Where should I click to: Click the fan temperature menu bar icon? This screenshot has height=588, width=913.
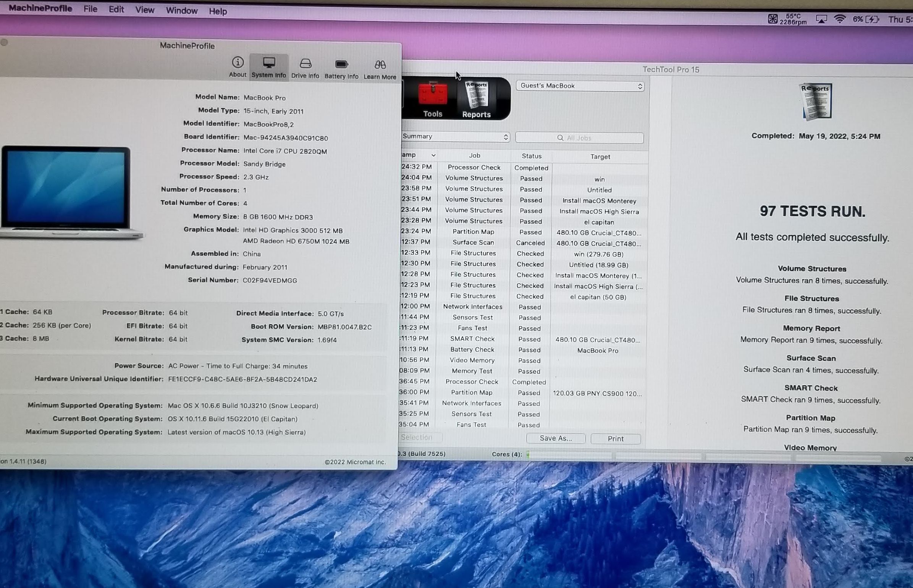772,19
